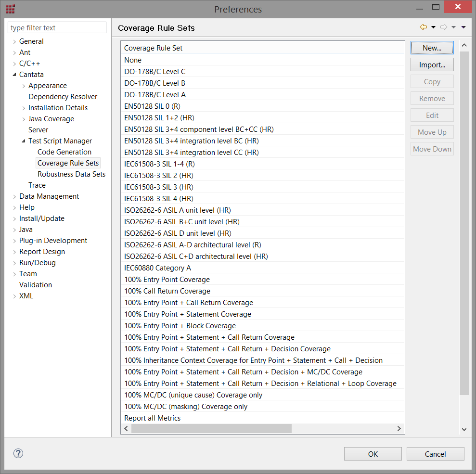Select the 100% Entry Point Coverage row
The width and height of the screenshot is (476, 474).
[263, 280]
